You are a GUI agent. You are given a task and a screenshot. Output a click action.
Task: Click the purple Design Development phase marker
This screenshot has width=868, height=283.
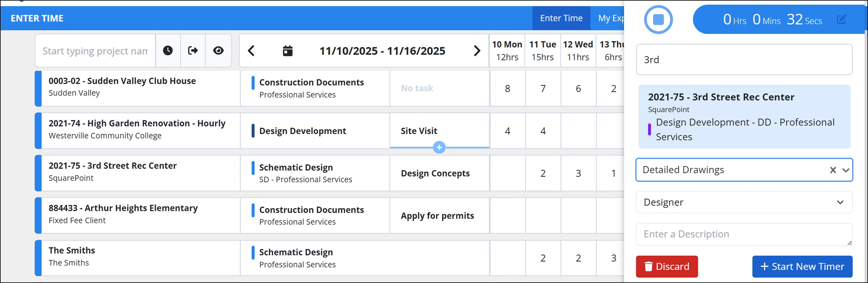pyautogui.click(x=649, y=130)
